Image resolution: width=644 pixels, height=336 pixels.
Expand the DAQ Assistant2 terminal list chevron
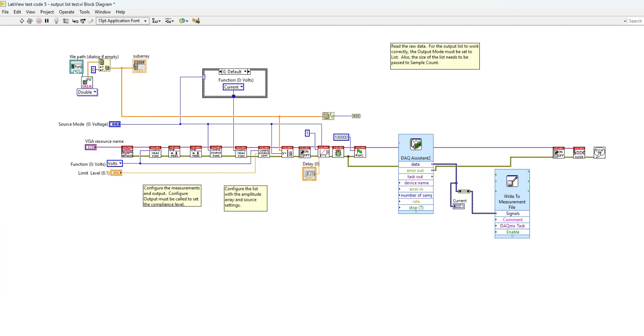(416, 211)
